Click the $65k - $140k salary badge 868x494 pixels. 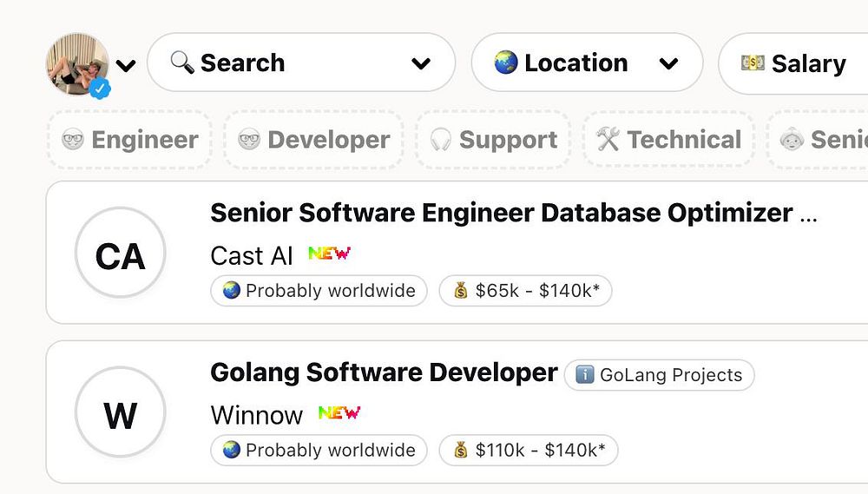click(525, 291)
